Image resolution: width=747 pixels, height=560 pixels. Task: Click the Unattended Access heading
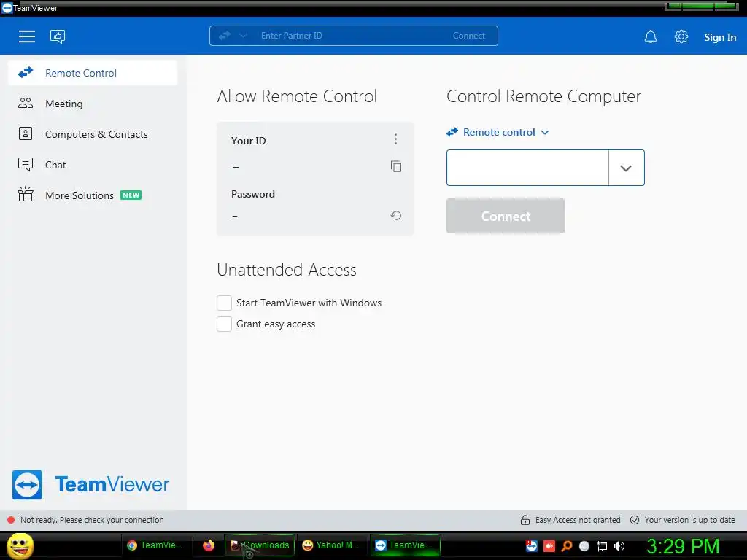(x=286, y=270)
